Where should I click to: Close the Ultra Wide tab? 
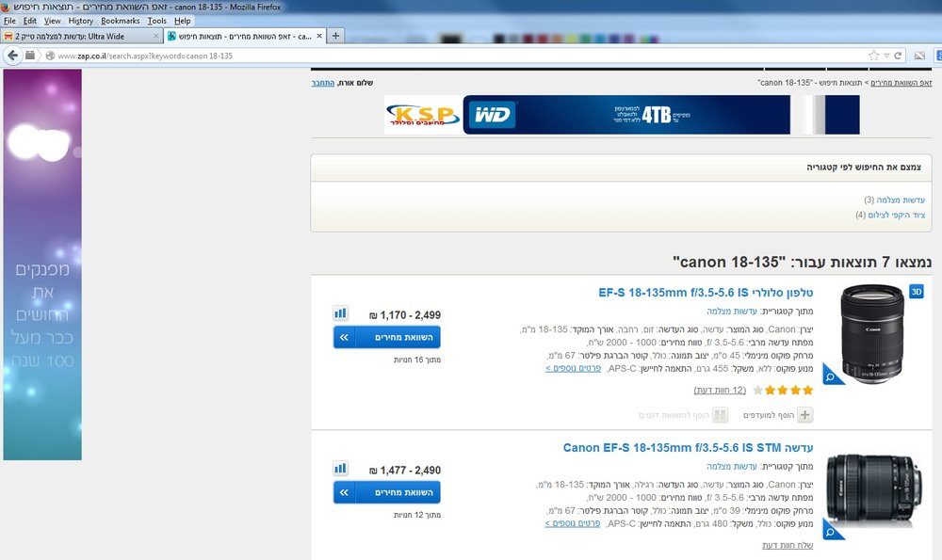[155, 36]
